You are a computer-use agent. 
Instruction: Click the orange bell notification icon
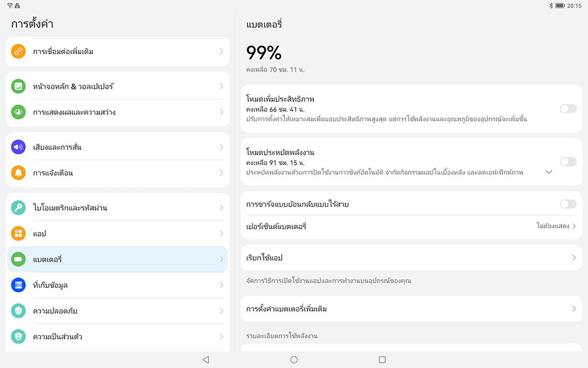tap(18, 173)
